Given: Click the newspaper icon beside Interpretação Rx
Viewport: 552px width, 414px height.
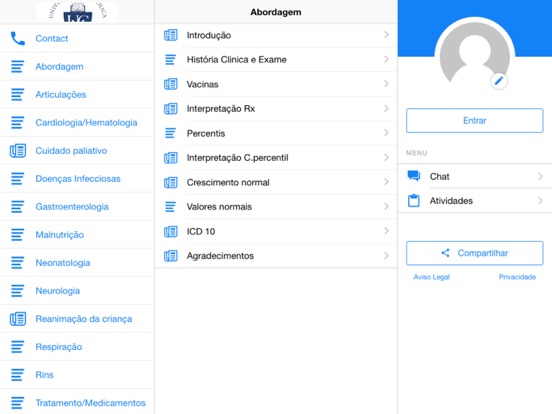Looking at the screenshot, I should click(x=171, y=109).
